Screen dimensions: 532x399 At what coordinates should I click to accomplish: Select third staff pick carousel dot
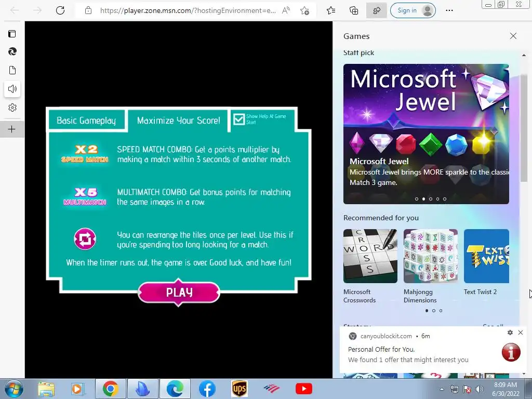point(431,199)
